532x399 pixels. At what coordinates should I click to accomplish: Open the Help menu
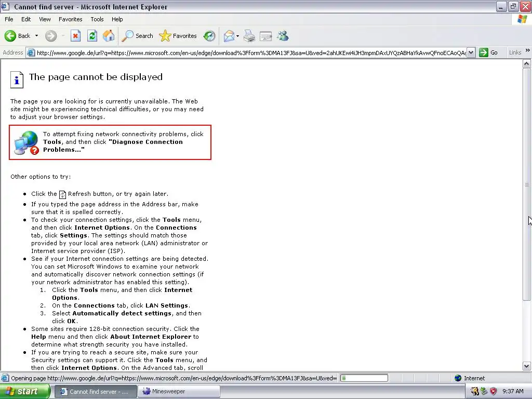(117, 19)
